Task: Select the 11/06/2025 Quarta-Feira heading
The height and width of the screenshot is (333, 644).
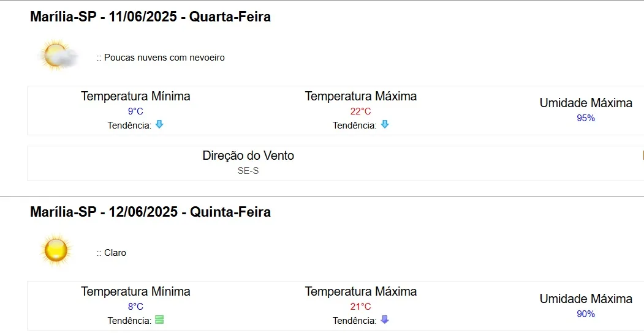Action: [150, 17]
